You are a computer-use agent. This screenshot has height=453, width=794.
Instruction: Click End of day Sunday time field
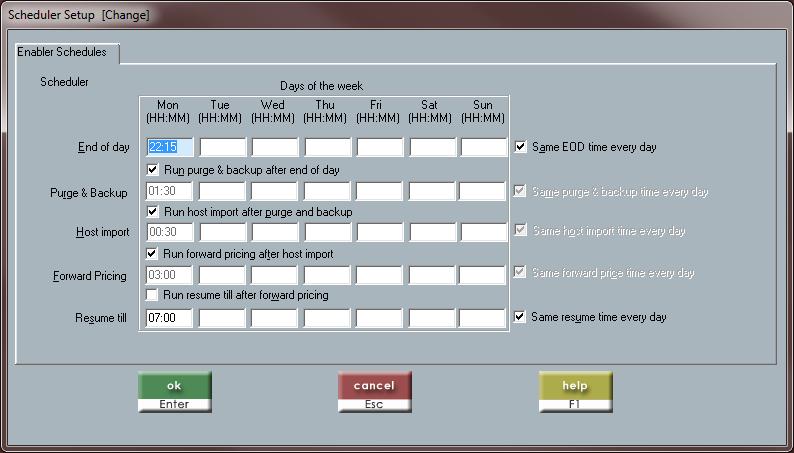coord(484,147)
